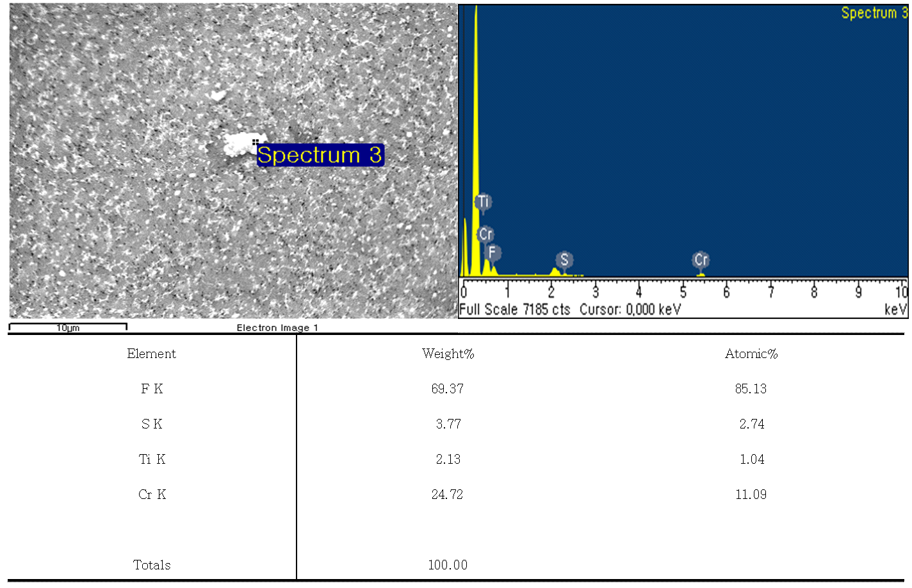The width and height of the screenshot is (912, 588).
Task: Click the Cr label near 0.5 keV
Action: click(x=485, y=234)
